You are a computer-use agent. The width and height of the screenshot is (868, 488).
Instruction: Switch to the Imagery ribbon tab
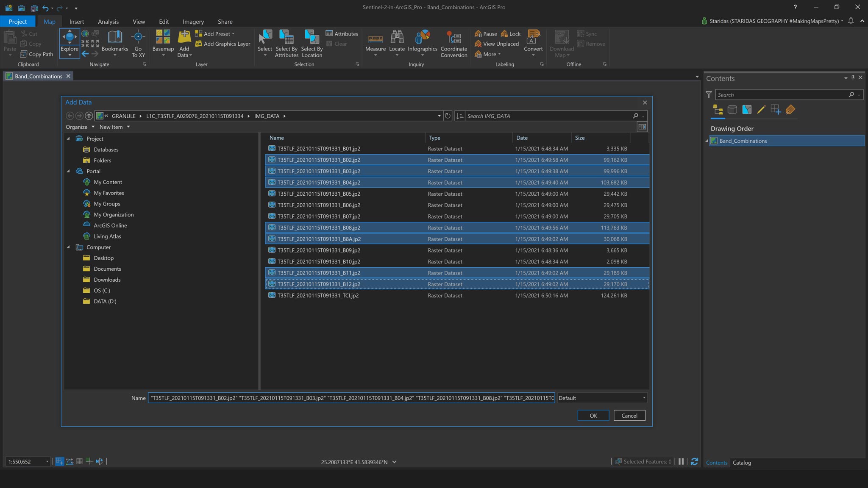[x=193, y=22]
